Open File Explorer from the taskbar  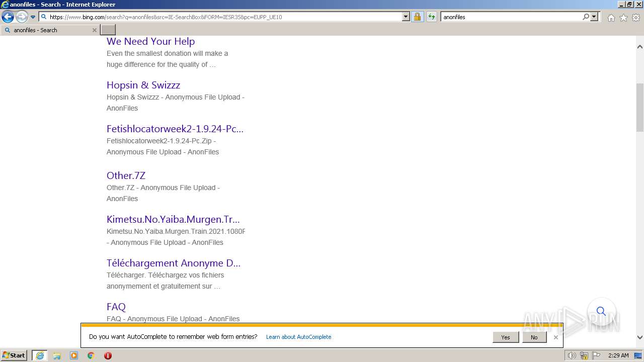point(57,355)
